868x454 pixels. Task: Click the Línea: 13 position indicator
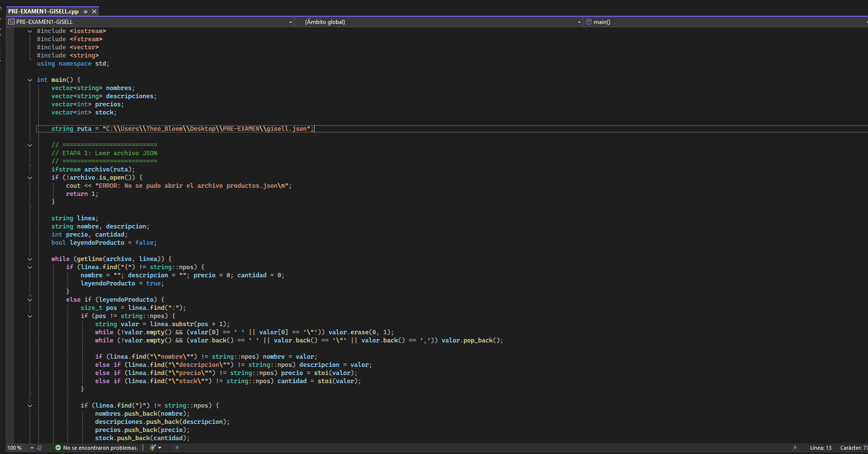(x=820, y=448)
